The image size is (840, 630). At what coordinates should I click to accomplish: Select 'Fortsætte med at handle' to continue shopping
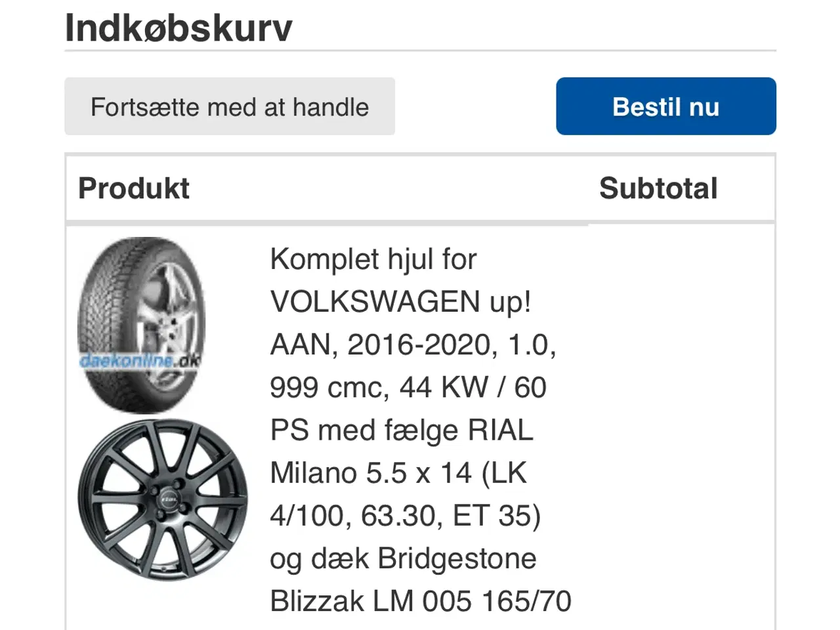pyautogui.click(x=230, y=106)
